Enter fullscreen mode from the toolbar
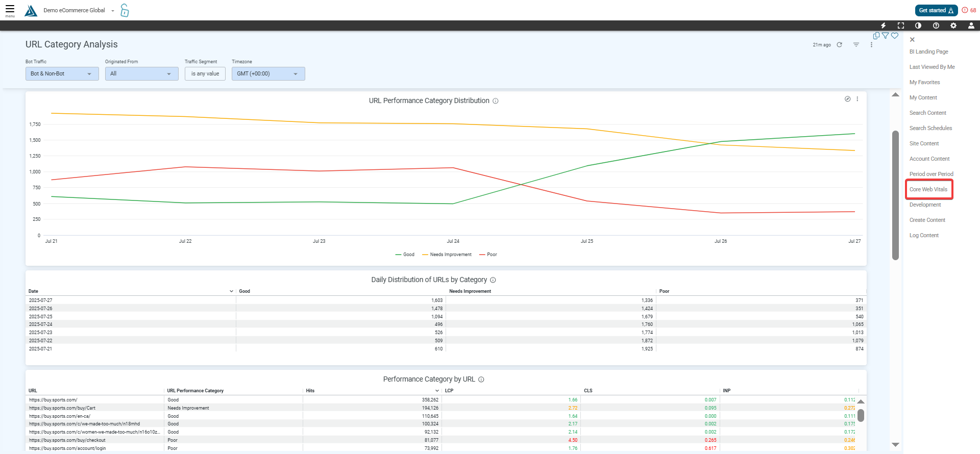The image size is (980, 454). (900, 26)
